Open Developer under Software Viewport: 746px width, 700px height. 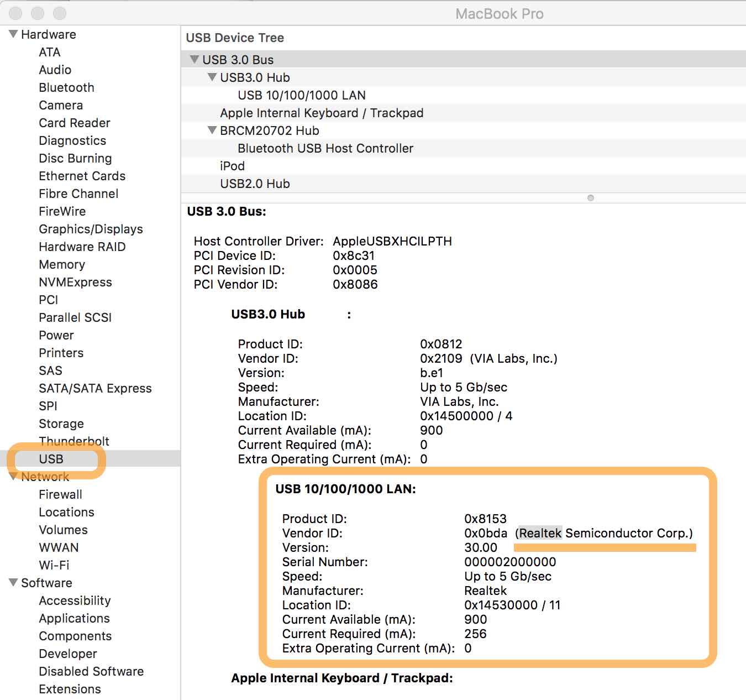point(67,654)
